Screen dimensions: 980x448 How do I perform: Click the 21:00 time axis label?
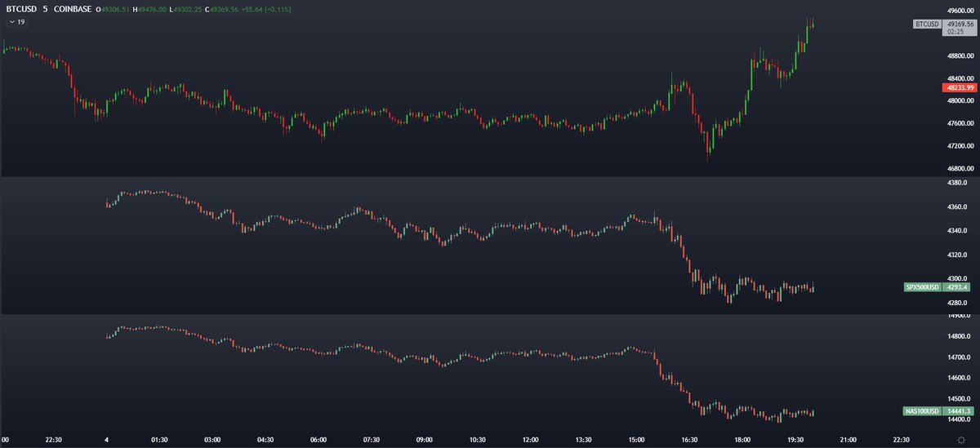point(849,439)
